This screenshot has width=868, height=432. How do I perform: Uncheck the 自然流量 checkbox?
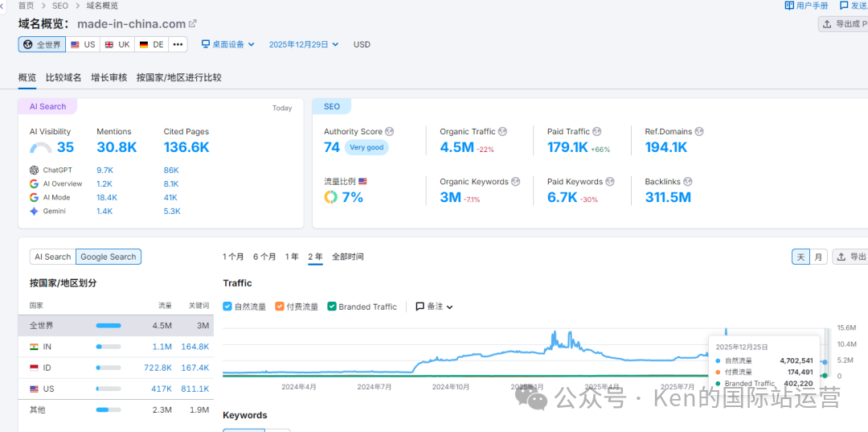pos(227,307)
